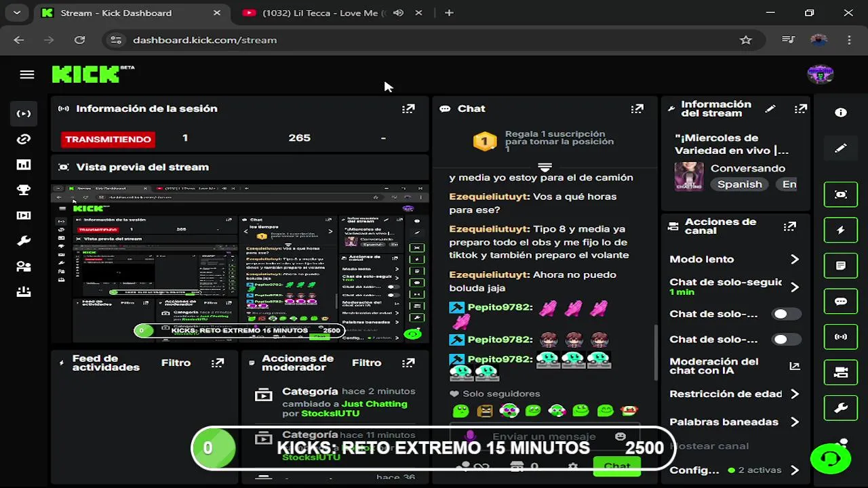Image resolution: width=868 pixels, height=488 pixels.
Task: Toggle chat panel bubble icon in right sidebar
Action: [x=841, y=302]
